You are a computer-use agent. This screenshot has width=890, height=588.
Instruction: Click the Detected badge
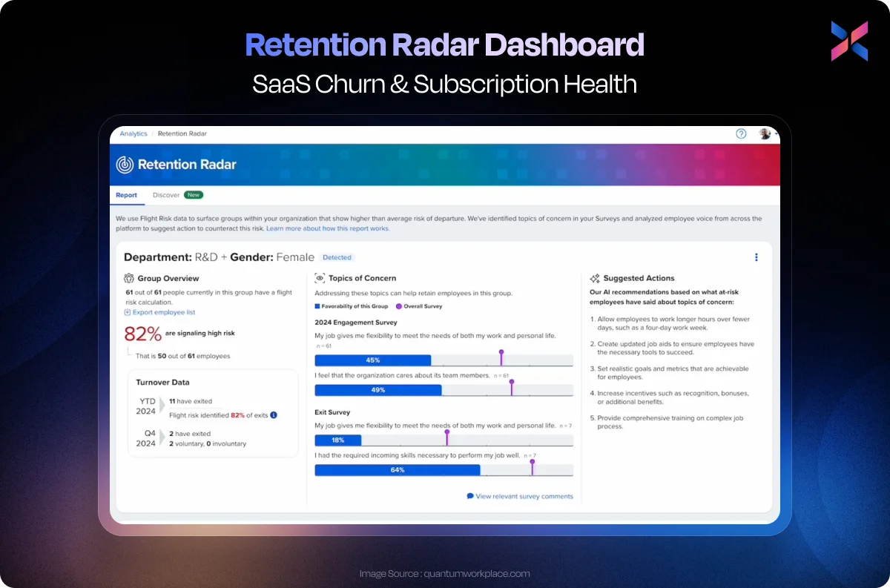tap(337, 257)
